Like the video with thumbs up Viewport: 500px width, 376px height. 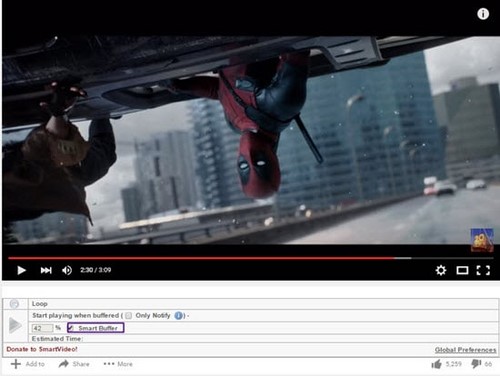click(x=436, y=364)
